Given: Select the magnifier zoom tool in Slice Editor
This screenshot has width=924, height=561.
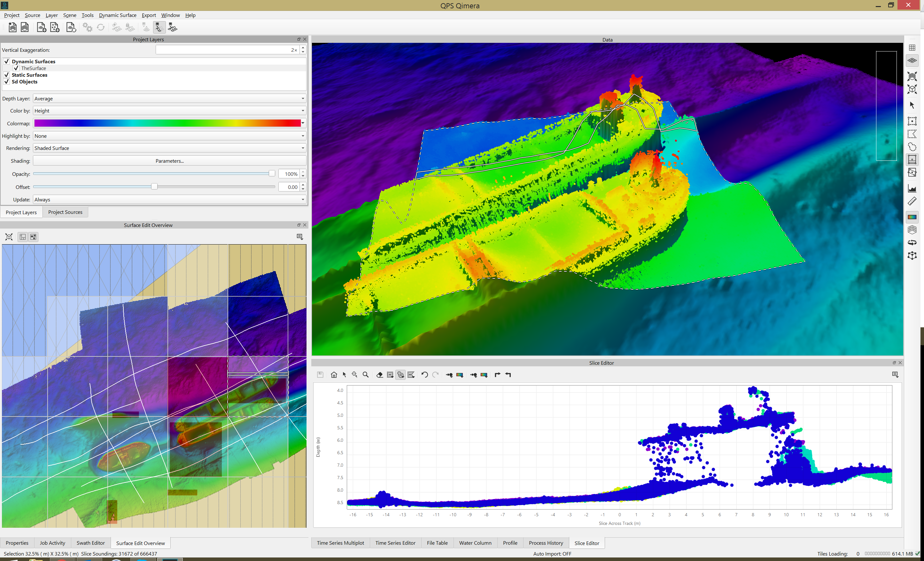Looking at the screenshot, I should 366,375.
